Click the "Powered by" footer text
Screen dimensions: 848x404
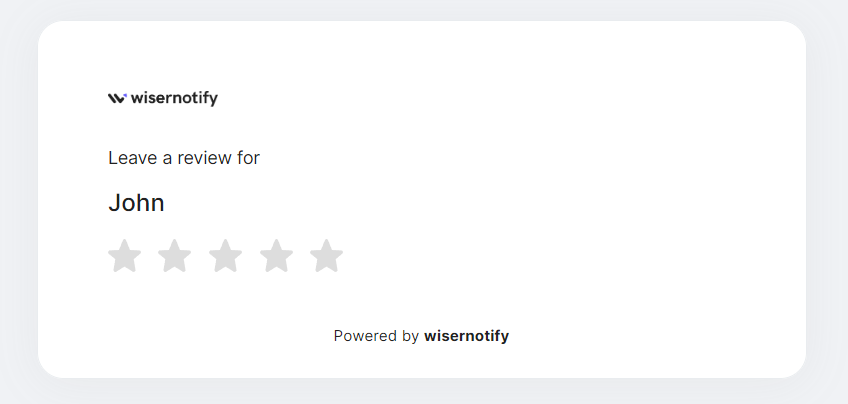point(376,336)
